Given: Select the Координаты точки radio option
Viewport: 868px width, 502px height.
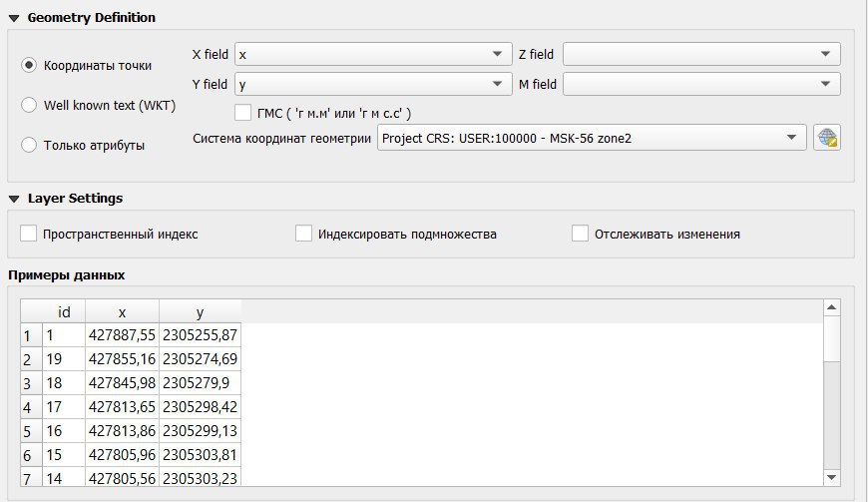Looking at the screenshot, I should (29, 65).
